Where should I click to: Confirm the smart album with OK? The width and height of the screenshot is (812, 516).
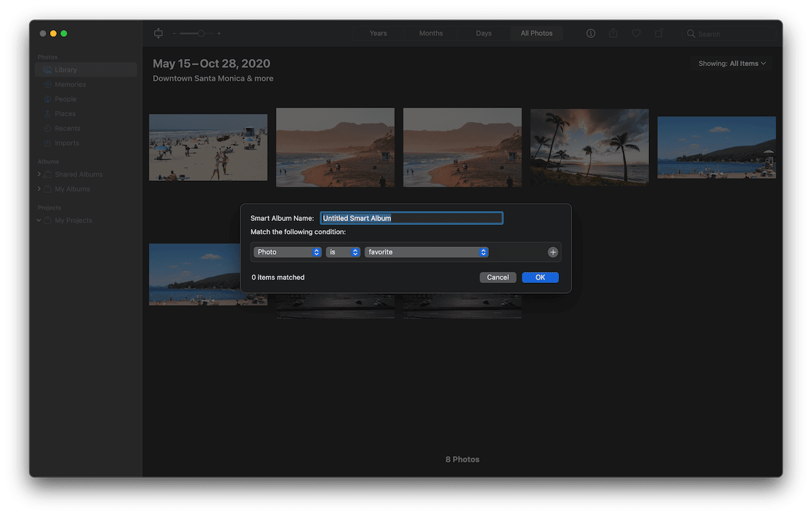coord(540,278)
